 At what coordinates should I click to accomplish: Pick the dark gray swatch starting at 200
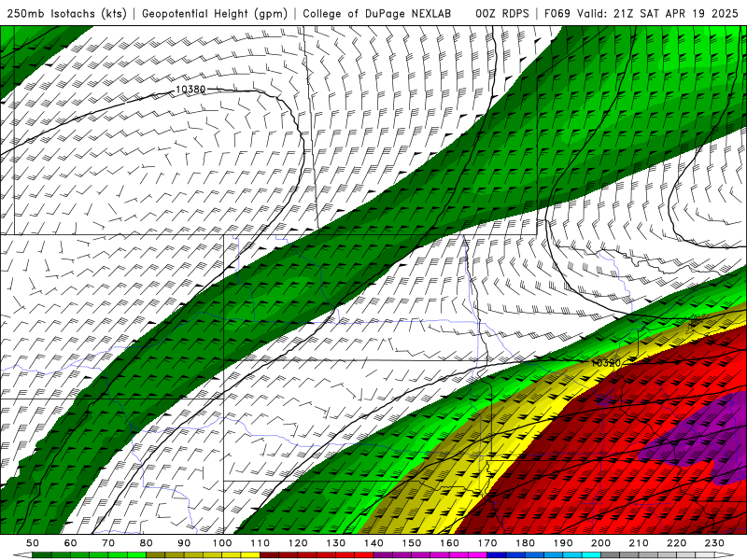(611, 555)
